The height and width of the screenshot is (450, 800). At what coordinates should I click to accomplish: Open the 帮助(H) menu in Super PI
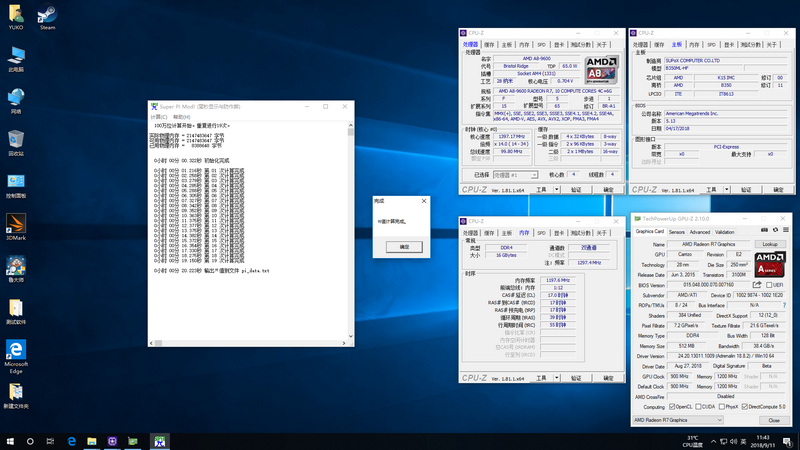click(x=182, y=117)
